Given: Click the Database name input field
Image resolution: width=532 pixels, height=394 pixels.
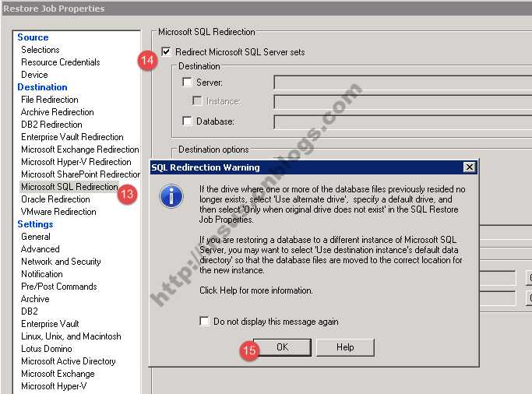Looking at the screenshot, I should point(403,122).
